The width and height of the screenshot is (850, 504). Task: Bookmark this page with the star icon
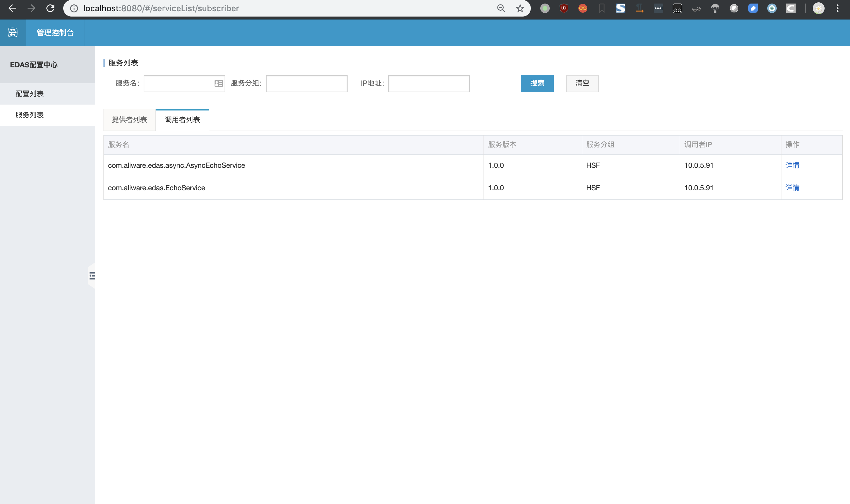[x=520, y=8]
